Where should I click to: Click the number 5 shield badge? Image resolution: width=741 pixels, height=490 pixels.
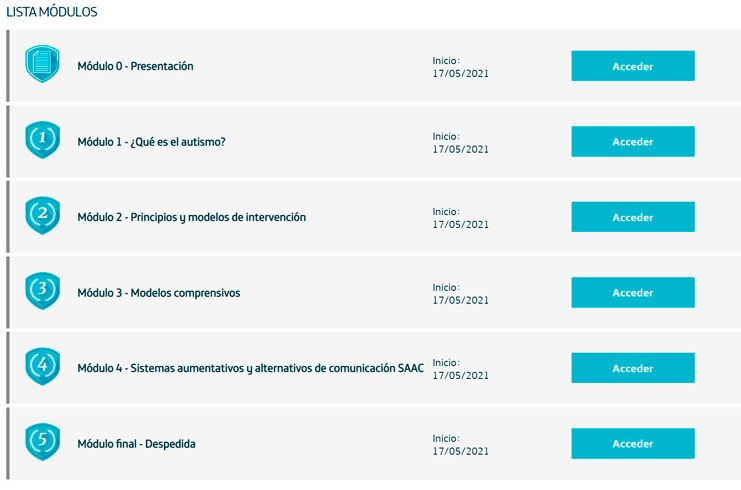coord(43,442)
